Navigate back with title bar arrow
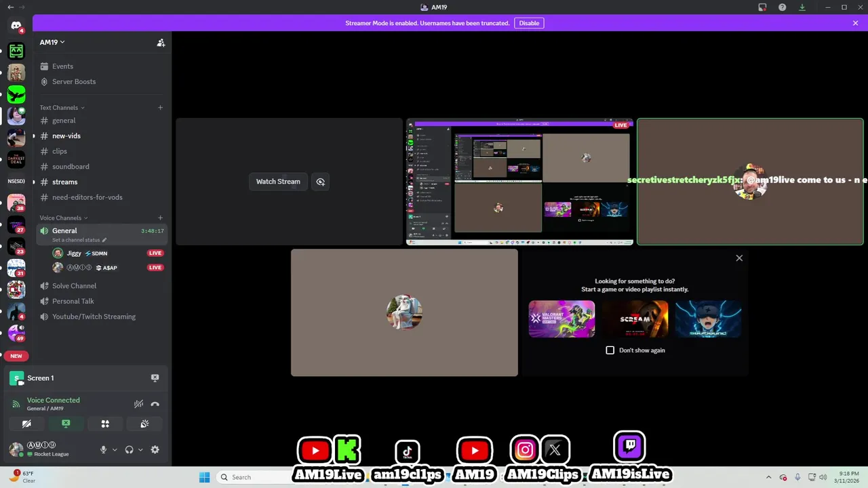 pos(10,7)
